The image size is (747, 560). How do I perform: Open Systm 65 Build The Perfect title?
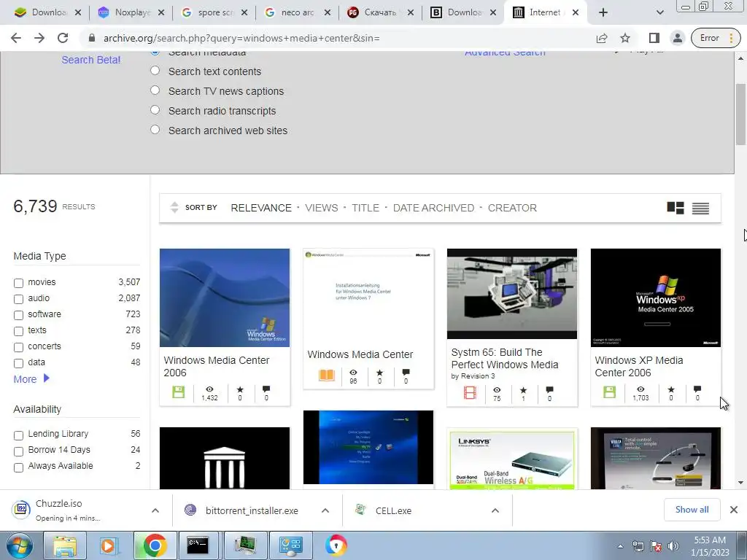[505, 359]
